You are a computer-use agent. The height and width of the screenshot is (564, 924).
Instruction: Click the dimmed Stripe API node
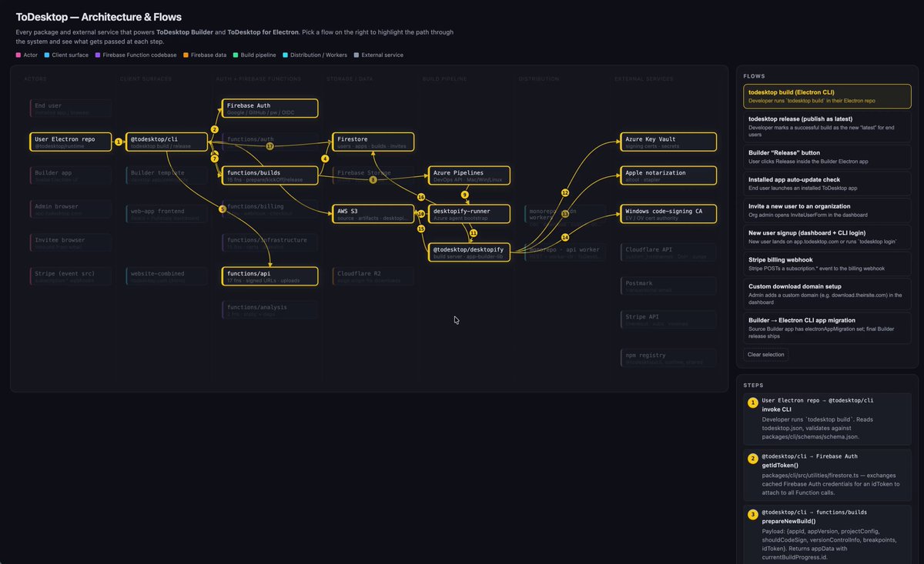(x=668, y=319)
